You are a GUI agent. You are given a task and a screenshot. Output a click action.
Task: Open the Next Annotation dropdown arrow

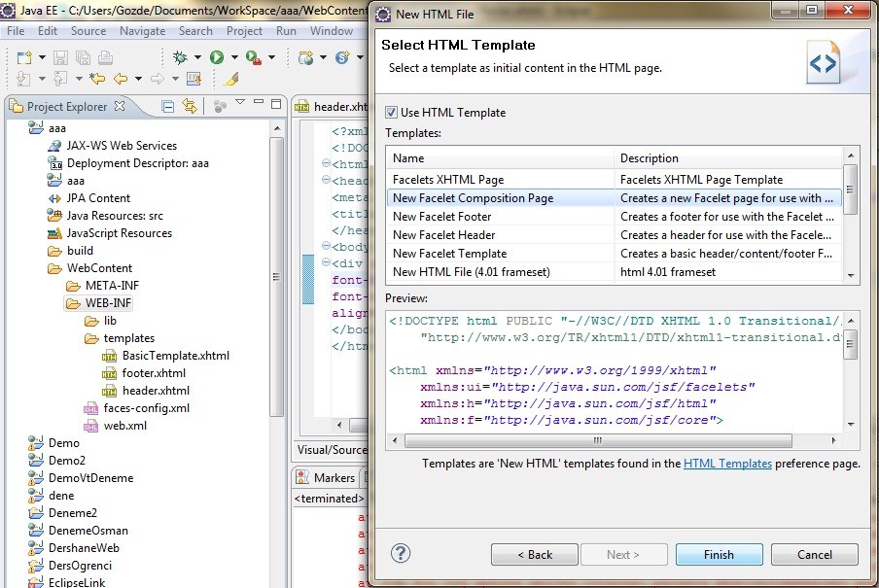tap(42, 79)
